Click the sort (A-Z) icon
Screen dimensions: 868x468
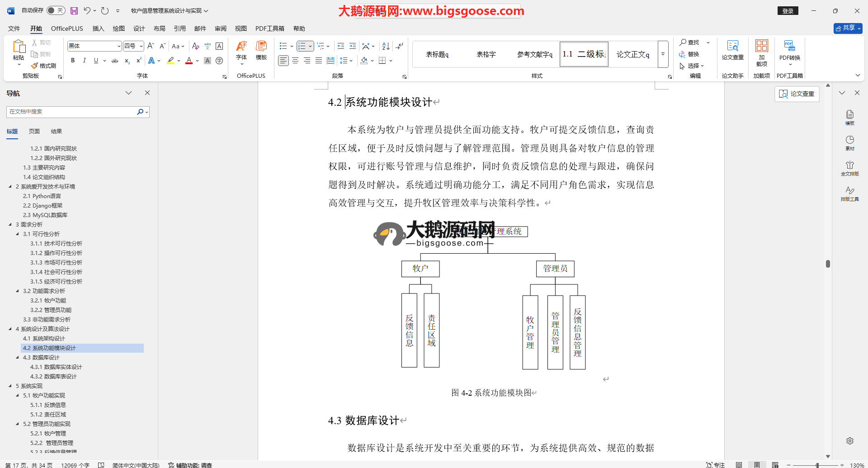click(x=386, y=46)
